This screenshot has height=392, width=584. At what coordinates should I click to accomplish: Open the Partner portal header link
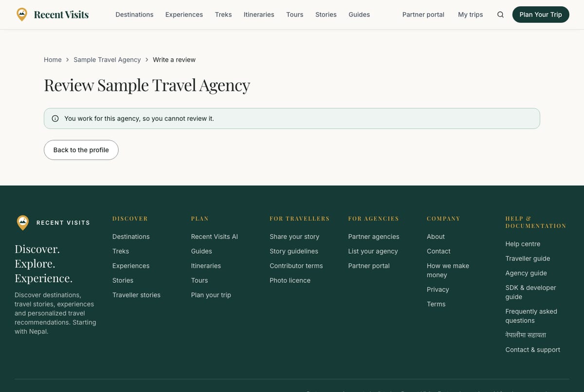(x=423, y=15)
